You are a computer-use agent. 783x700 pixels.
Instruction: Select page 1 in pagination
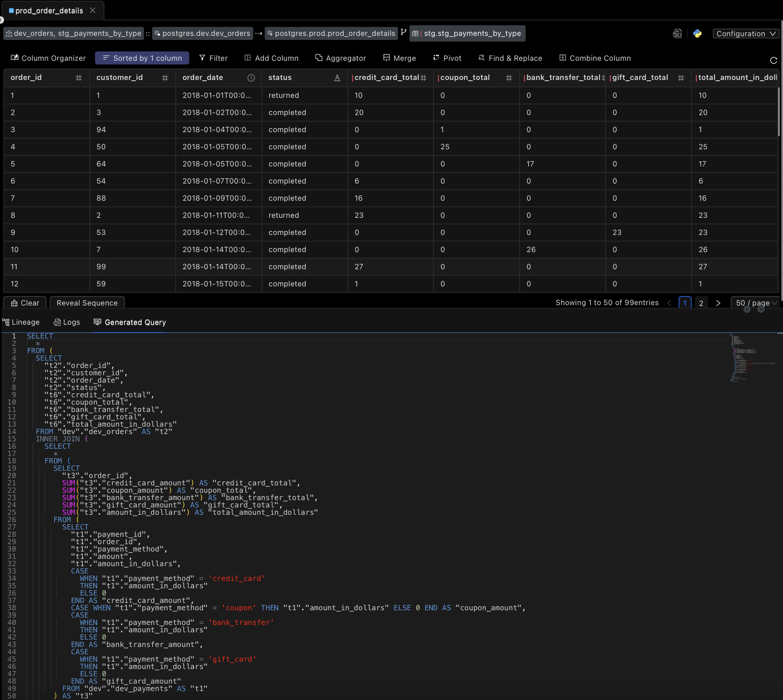(685, 303)
